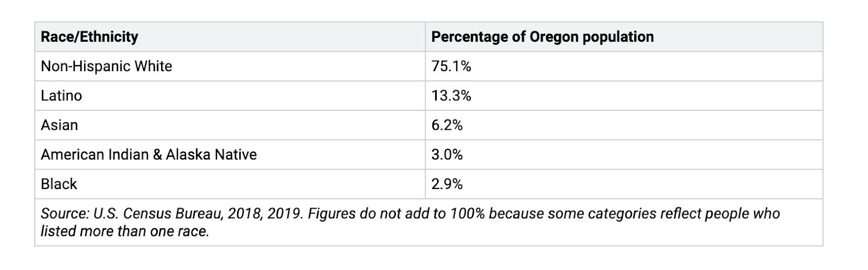Select the 75.1% value cell
The height and width of the screenshot is (270, 868).
[x=451, y=66]
